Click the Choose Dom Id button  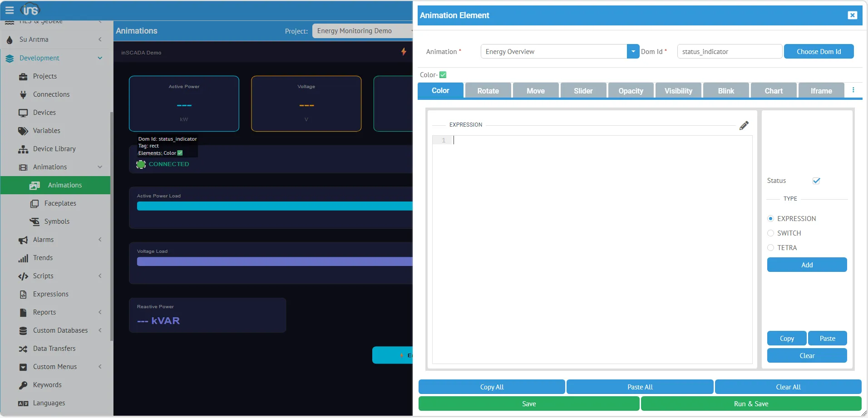coord(818,52)
